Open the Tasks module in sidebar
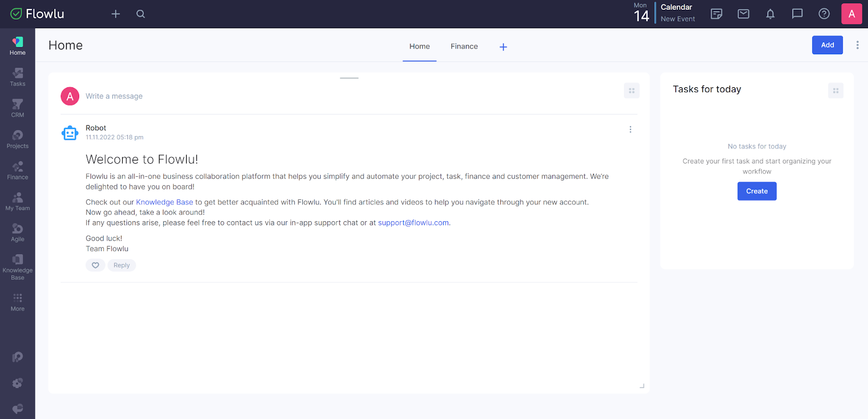 pyautogui.click(x=17, y=77)
